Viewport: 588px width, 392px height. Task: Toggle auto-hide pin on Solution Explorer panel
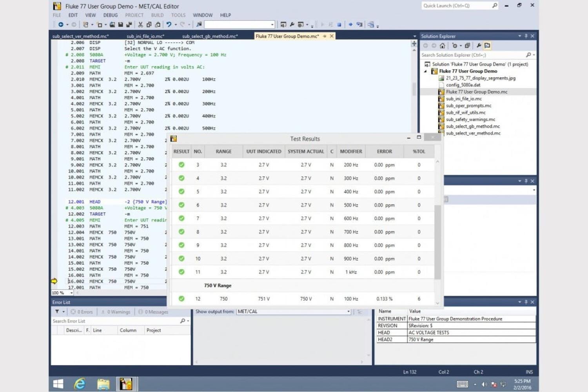tap(526, 36)
